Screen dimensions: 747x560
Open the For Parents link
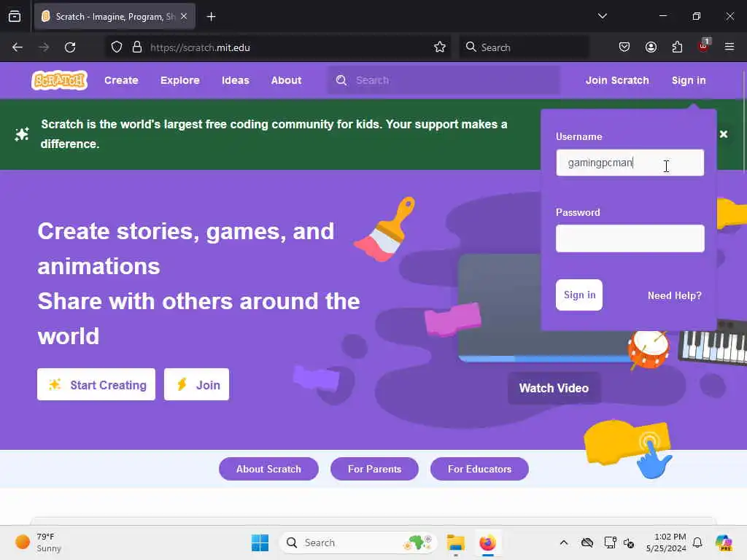374,469
